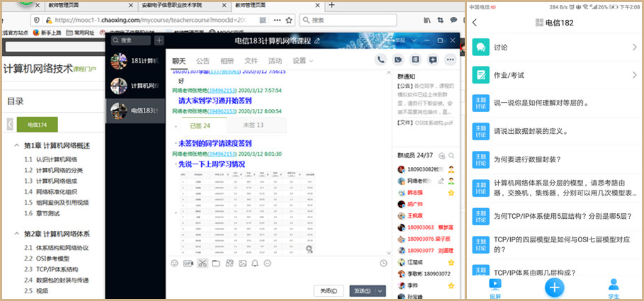Open the send image icon

241,263
